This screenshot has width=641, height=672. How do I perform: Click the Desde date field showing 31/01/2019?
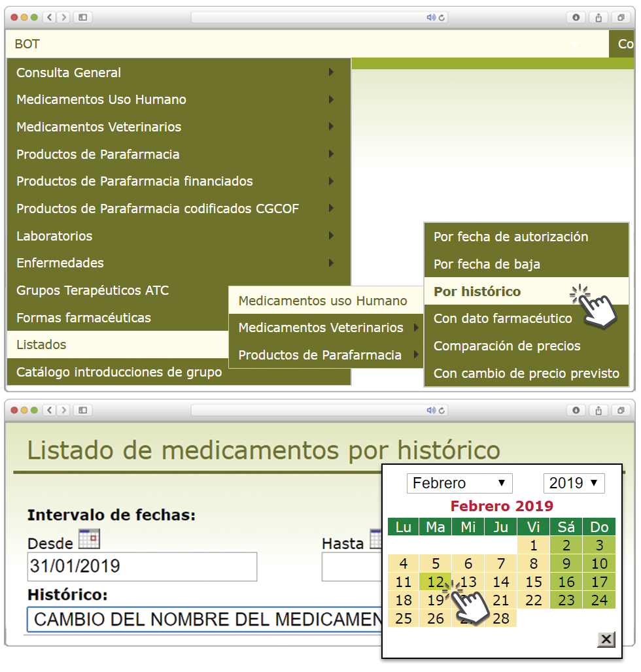(x=142, y=567)
